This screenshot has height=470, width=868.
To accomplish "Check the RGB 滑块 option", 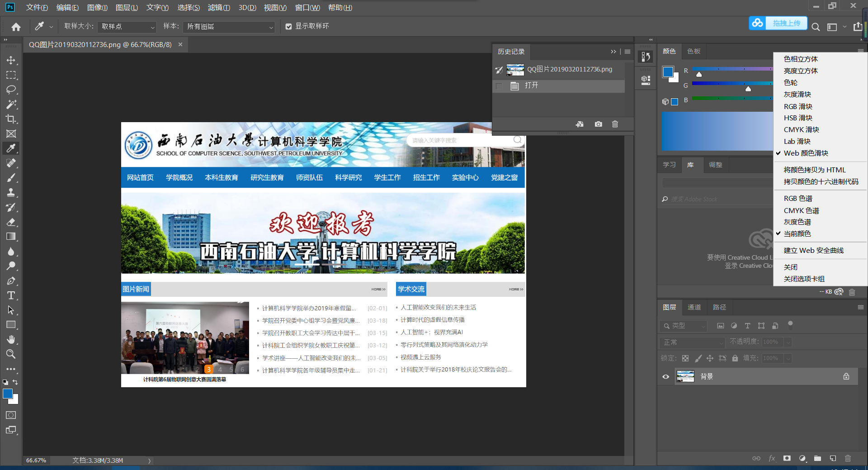I will [x=798, y=106].
